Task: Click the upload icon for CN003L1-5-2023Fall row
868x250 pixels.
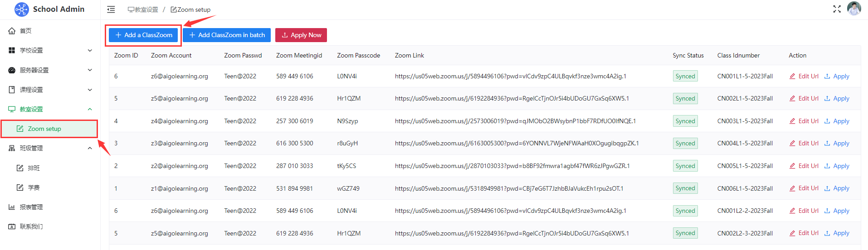Action: [x=827, y=121]
